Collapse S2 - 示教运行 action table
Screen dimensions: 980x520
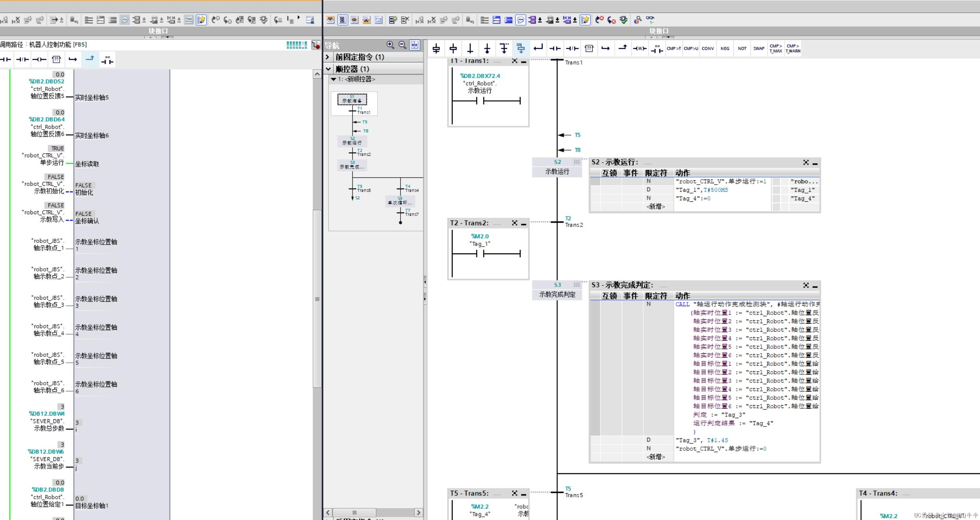pos(815,163)
